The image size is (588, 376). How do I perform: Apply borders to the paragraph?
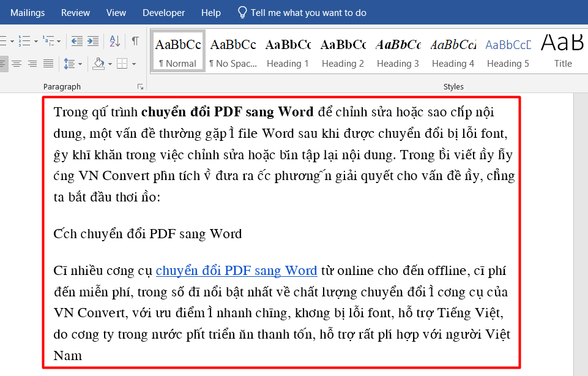point(122,64)
